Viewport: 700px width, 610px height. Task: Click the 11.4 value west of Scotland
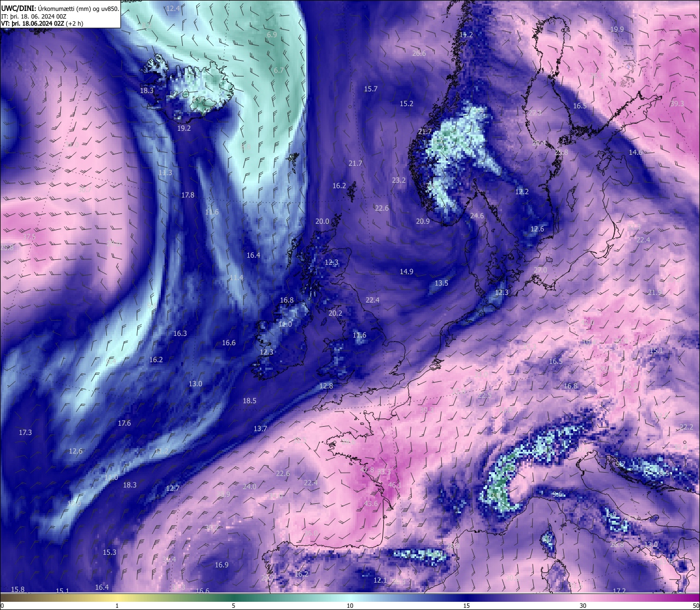point(236,277)
